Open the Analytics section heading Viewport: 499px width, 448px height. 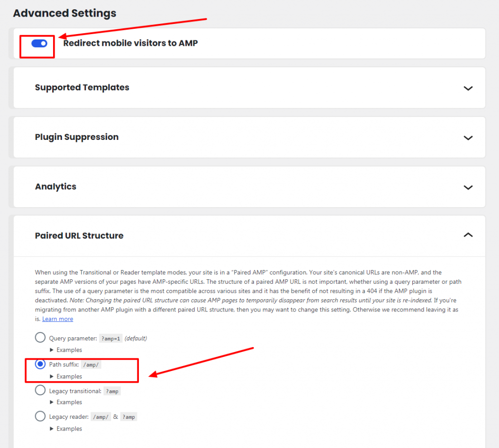click(x=56, y=187)
